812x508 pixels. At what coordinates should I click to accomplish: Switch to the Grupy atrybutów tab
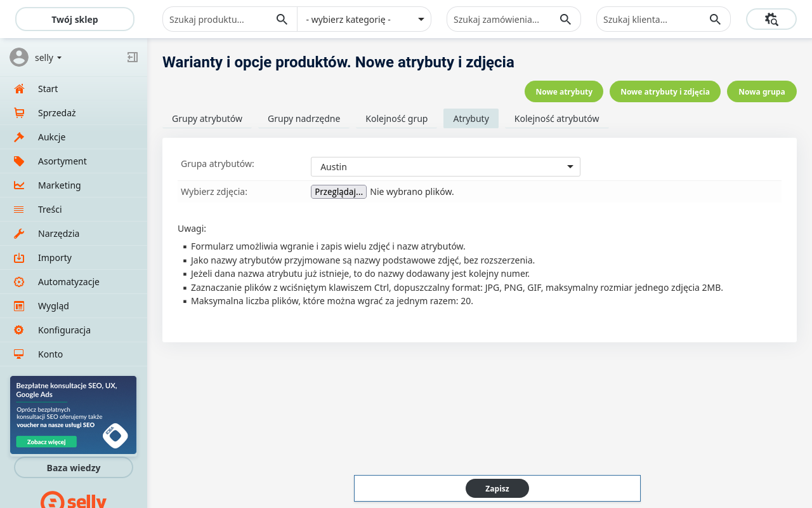(x=207, y=119)
